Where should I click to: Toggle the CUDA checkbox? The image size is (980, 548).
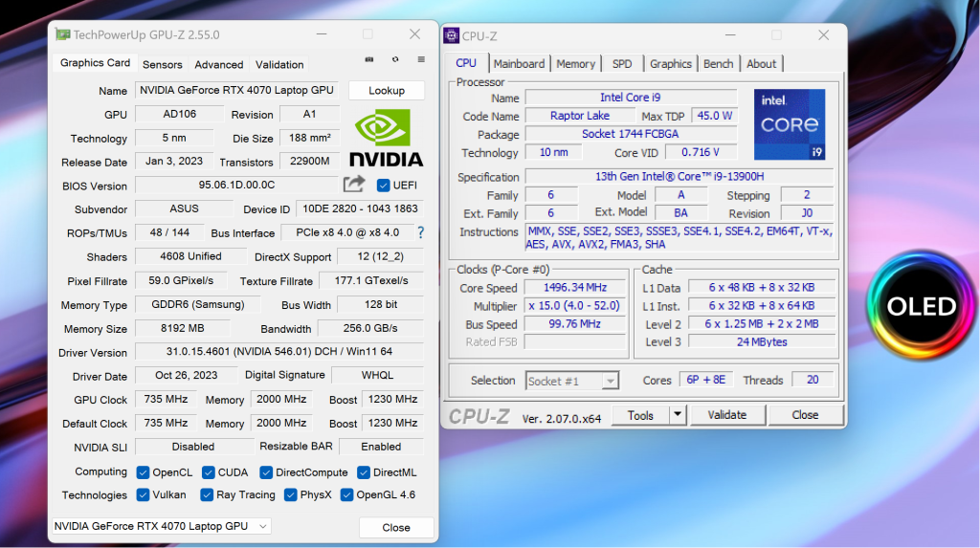pos(209,472)
